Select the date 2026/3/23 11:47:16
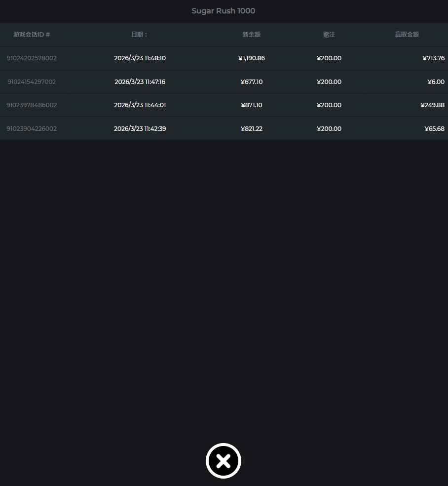 click(140, 82)
